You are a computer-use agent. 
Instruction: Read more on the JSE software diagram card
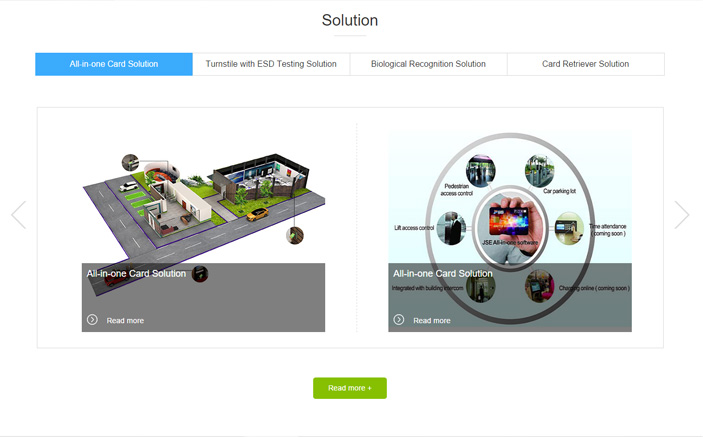coord(432,320)
